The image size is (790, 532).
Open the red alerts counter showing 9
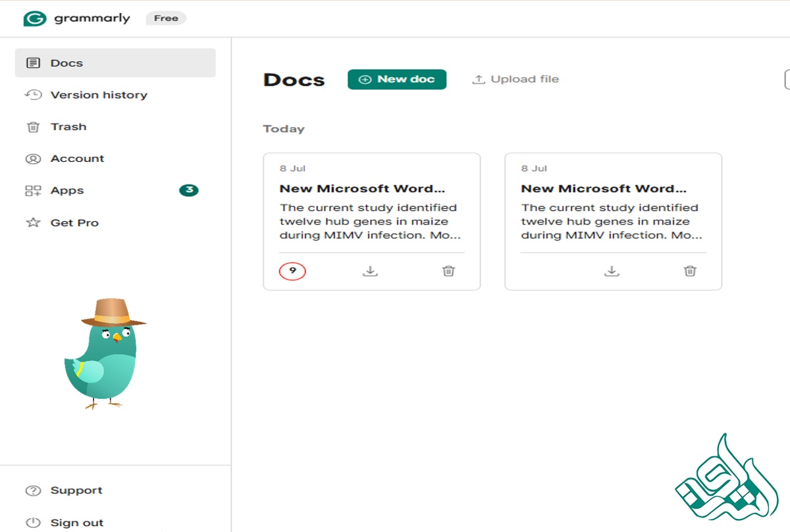pos(292,271)
